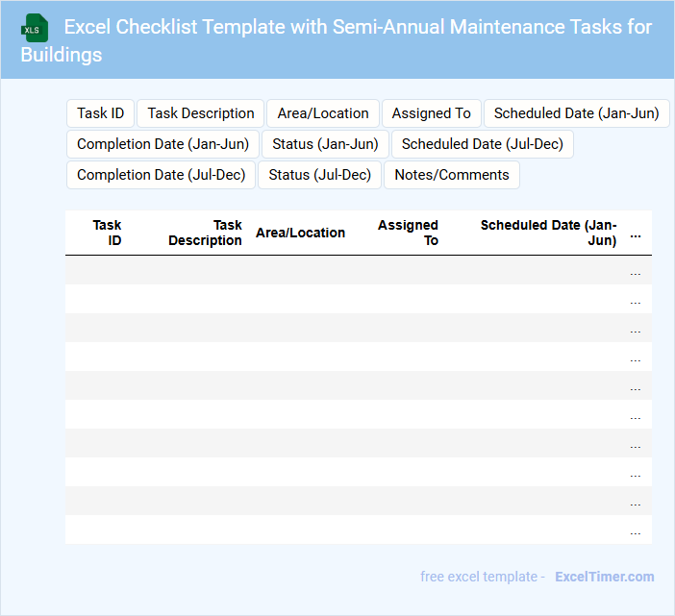
Task: Select the Area/Location column header
Action: click(x=300, y=233)
